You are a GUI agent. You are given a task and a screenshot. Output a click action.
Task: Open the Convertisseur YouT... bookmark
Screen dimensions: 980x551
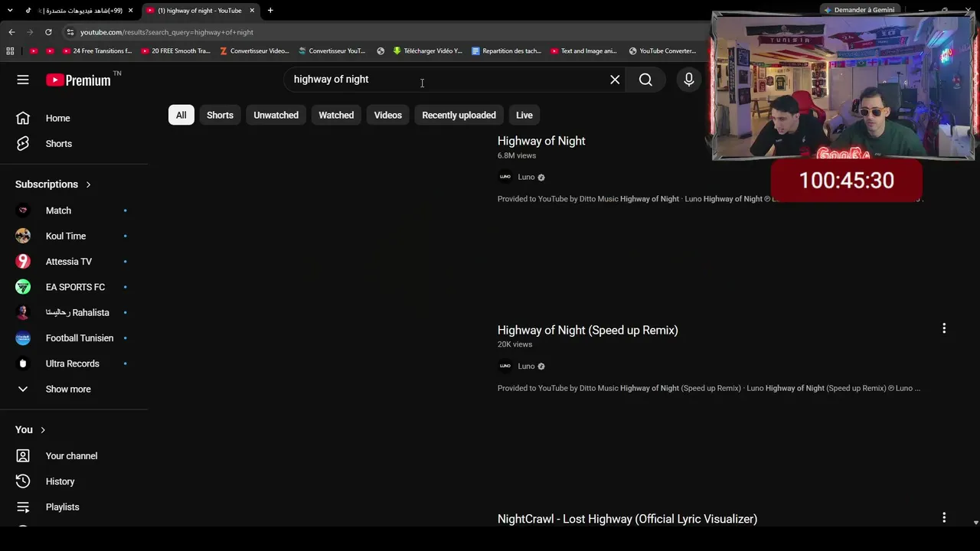tap(332, 51)
